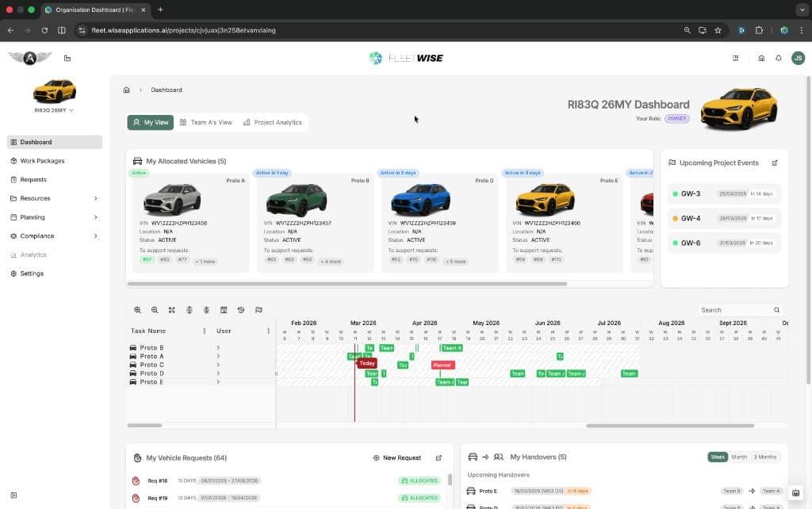Open the Proto D blue car thumbnail
This screenshot has height=509, width=812.
[x=420, y=199]
